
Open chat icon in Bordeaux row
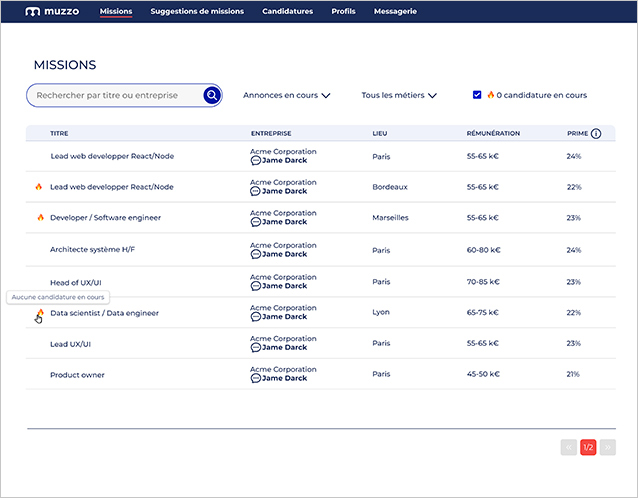pos(256,191)
